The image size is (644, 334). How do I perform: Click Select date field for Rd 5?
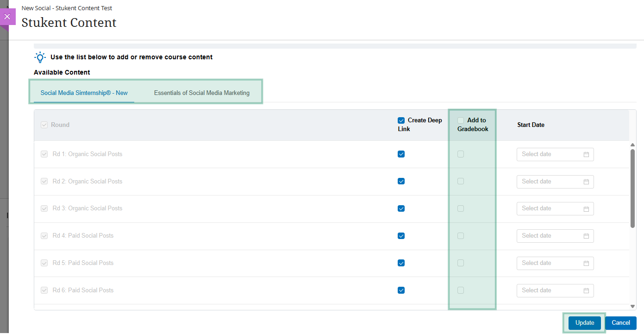pyautogui.click(x=555, y=263)
